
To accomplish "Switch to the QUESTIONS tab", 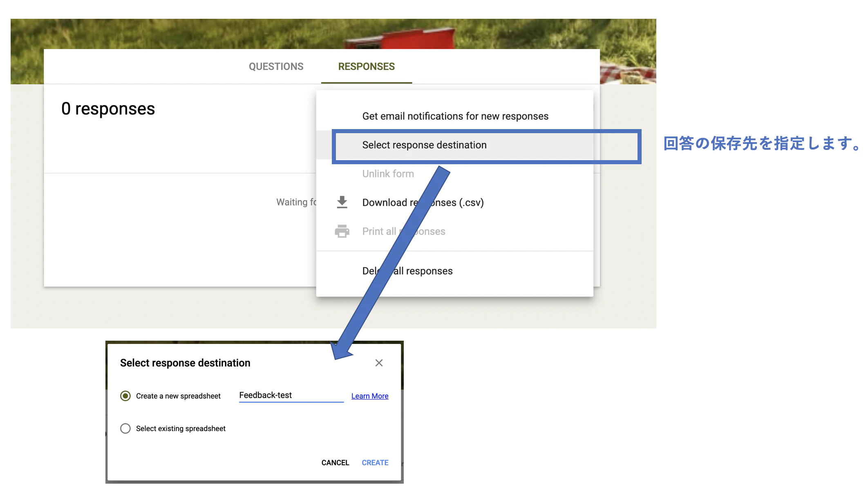I will click(x=276, y=67).
